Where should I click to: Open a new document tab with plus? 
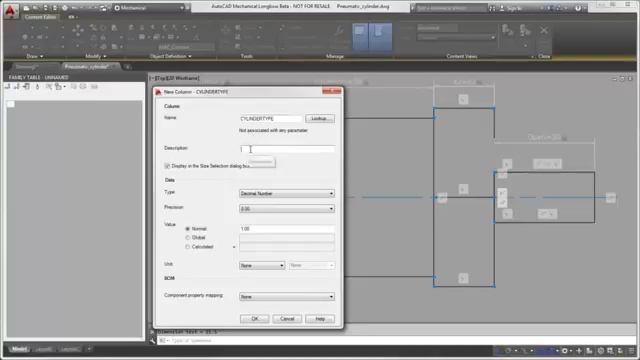(127, 67)
